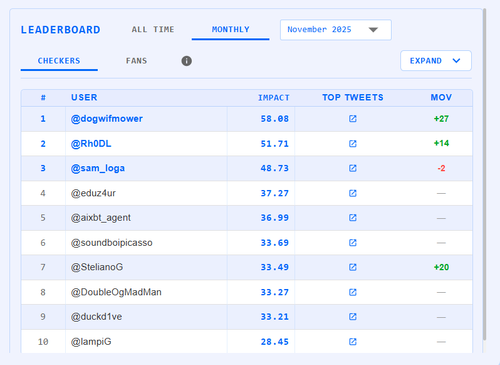Open top tweets for @soundboipicasso
Screen dimensions: 500x365
[353, 243]
